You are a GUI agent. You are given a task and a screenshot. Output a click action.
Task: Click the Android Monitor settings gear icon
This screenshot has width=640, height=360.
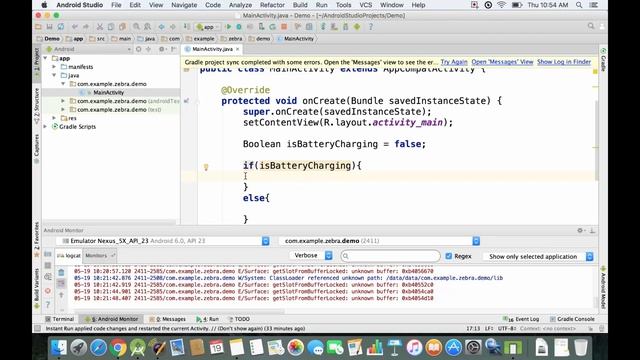coord(580,231)
